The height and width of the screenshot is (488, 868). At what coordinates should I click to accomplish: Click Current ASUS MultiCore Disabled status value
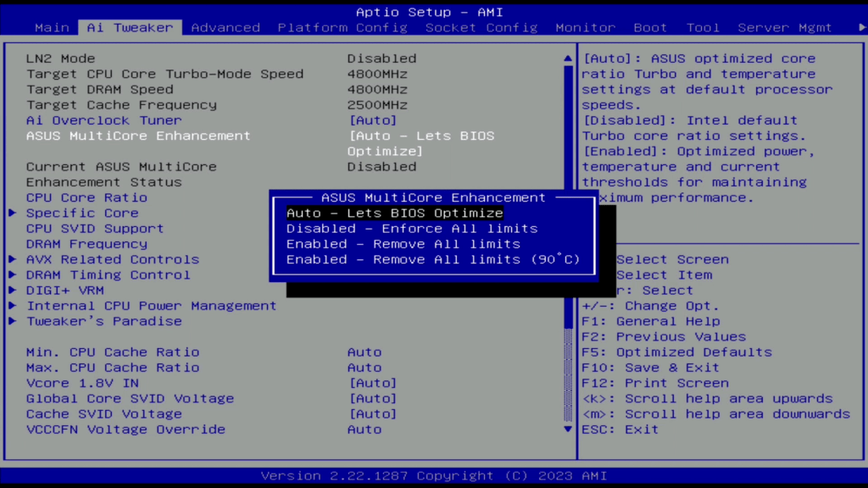pos(381,167)
